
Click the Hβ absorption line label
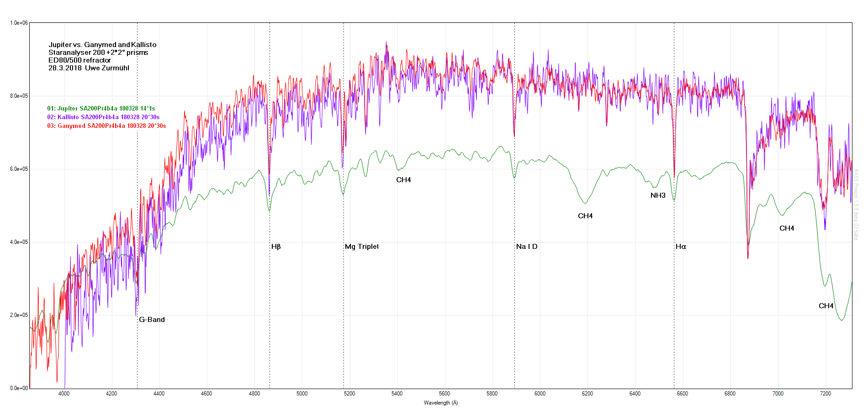point(276,247)
